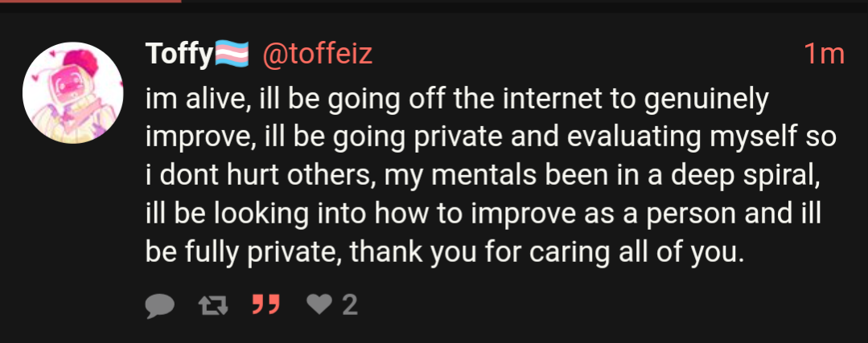Image resolution: width=868 pixels, height=343 pixels.
Task: Open Toffy's profile picture
Action: point(72,93)
